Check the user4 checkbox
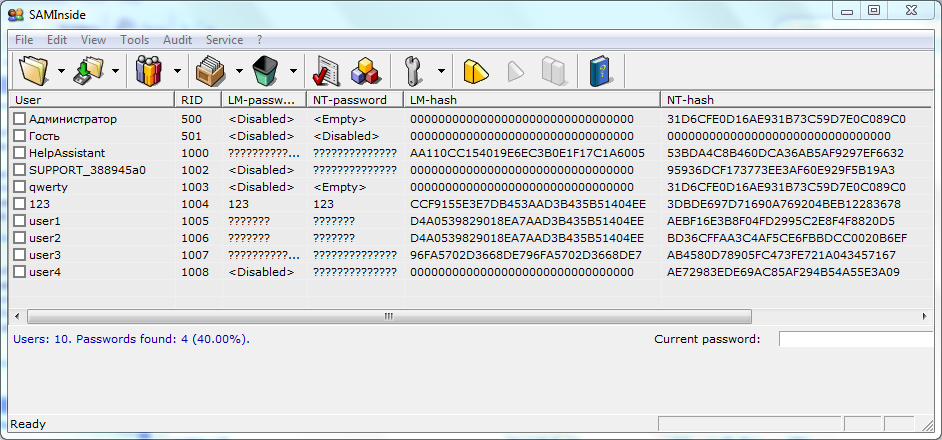The height and width of the screenshot is (440, 942). click(x=20, y=272)
